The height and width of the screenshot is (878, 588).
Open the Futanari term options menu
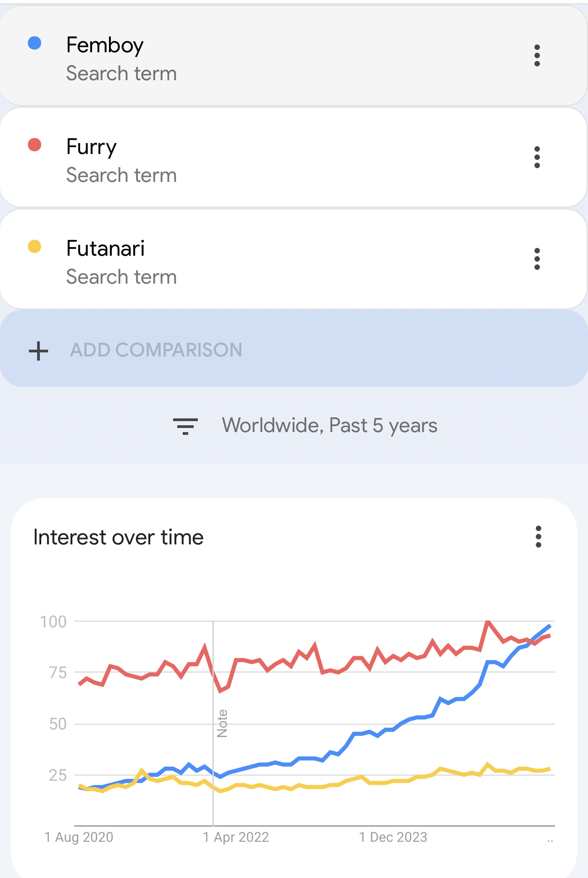[537, 259]
